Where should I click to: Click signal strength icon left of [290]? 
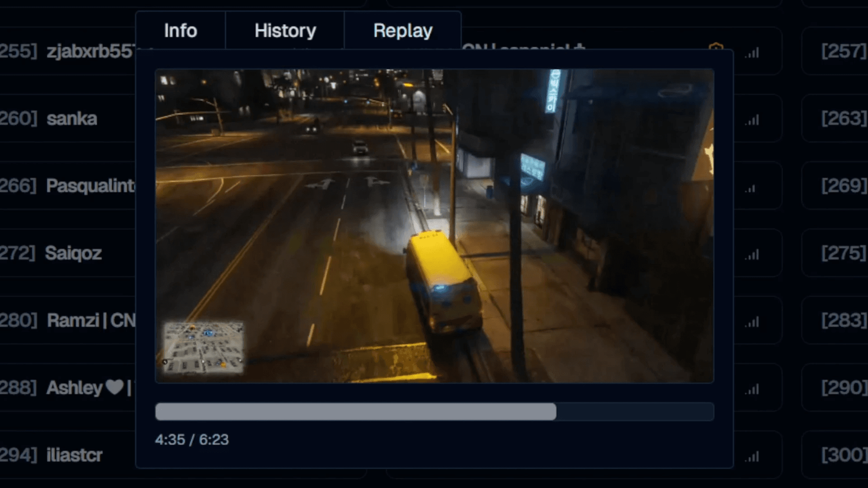click(x=752, y=389)
